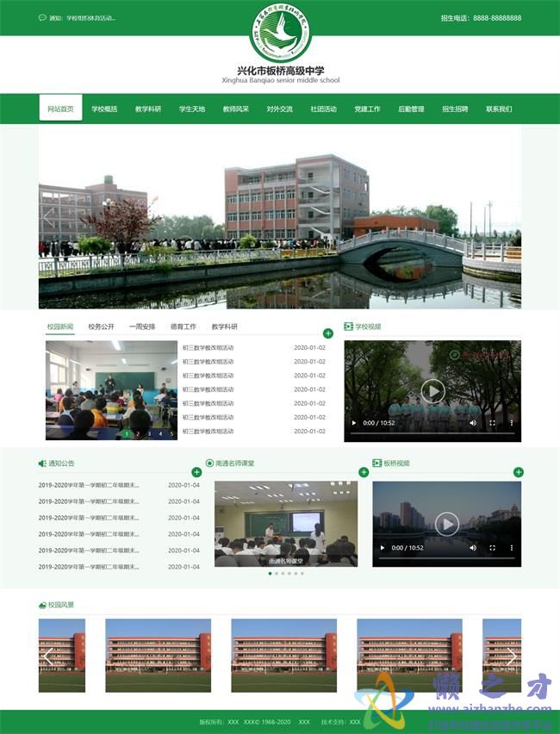The height and width of the screenshot is (734, 560).
Task: Click the admissions phone number 8888-88888888
Action: [x=497, y=18]
